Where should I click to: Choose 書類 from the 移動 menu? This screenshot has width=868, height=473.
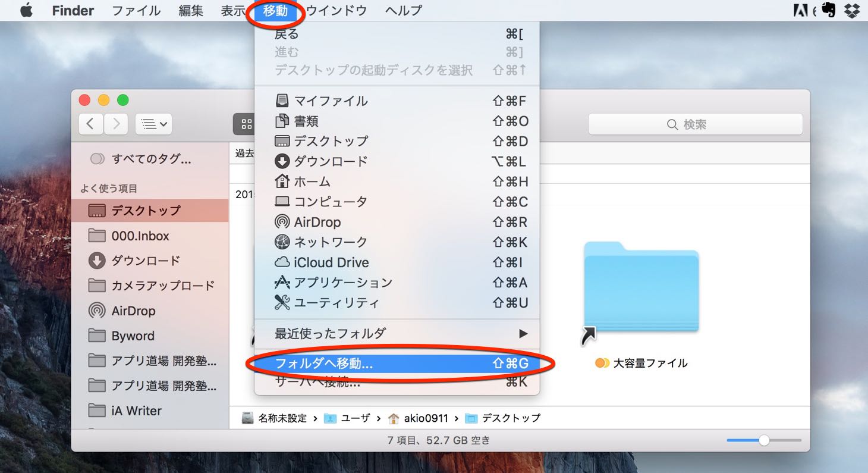397,121
